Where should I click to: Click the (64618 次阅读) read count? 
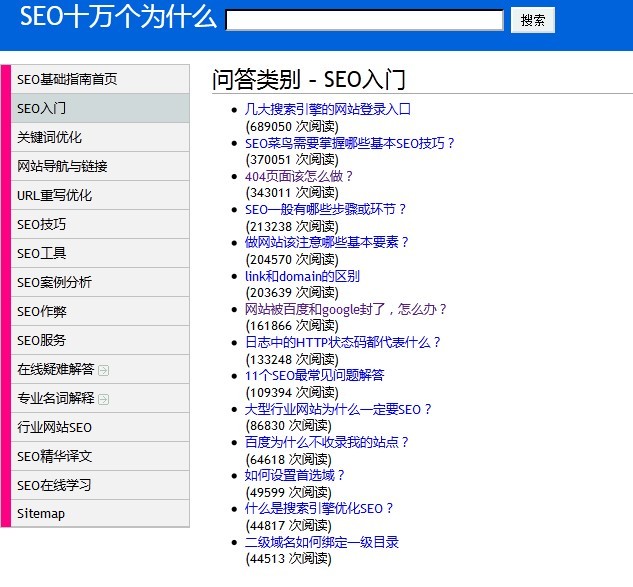288,459
